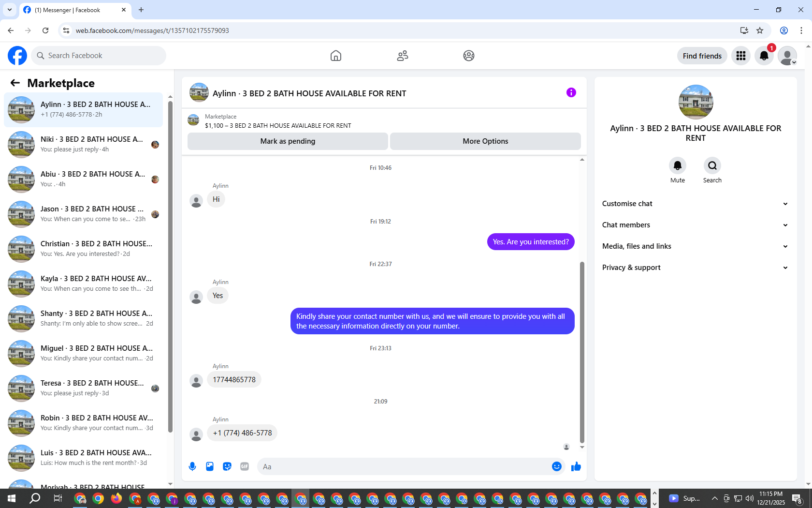View notifications via the bell icon
This screenshot has height=508, width=812.
[764, 56]
